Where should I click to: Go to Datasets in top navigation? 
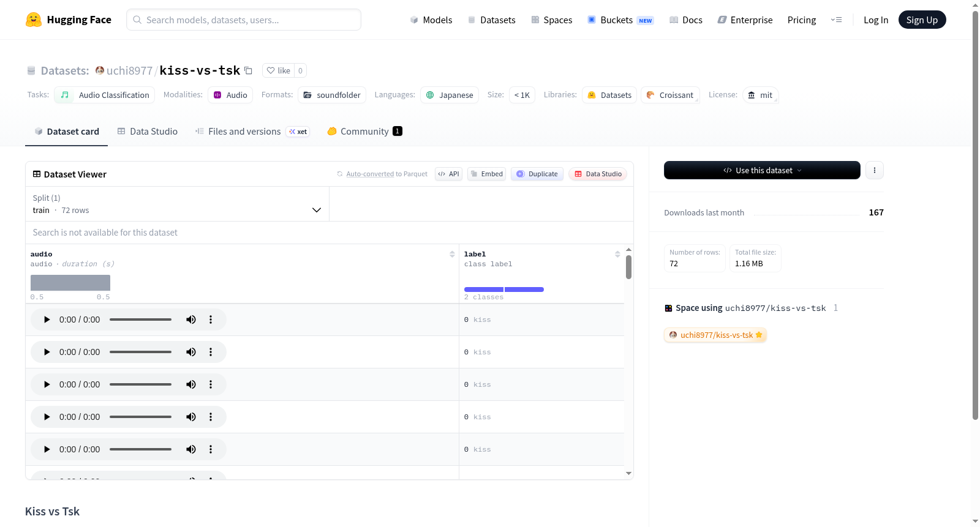(491, 20)
